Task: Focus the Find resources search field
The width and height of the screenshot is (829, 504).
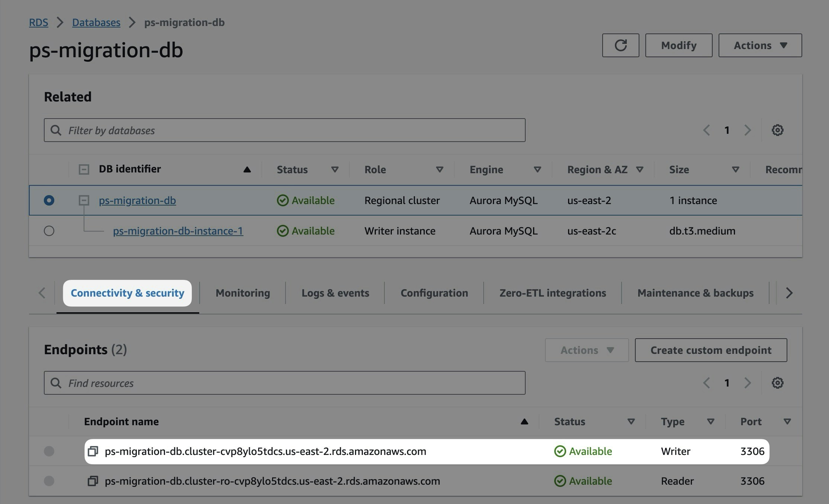Action: 284,383
